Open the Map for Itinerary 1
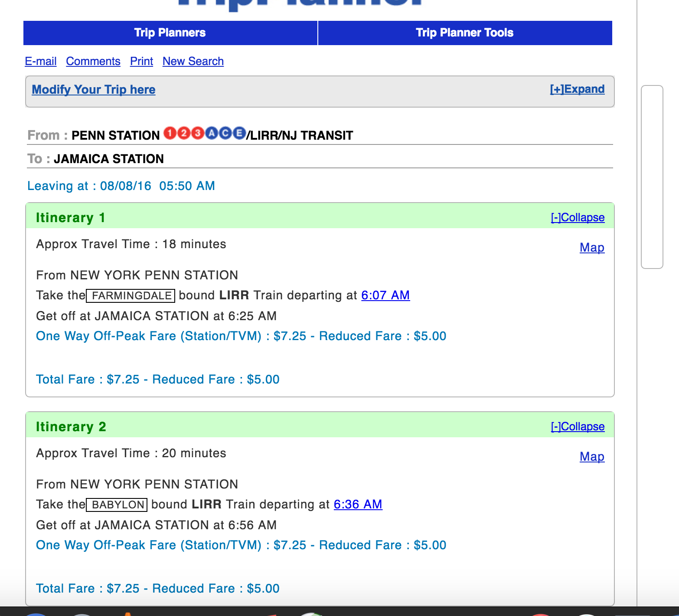Image resolution: width=679 pixels, height=616 pixels. [592, 247]
